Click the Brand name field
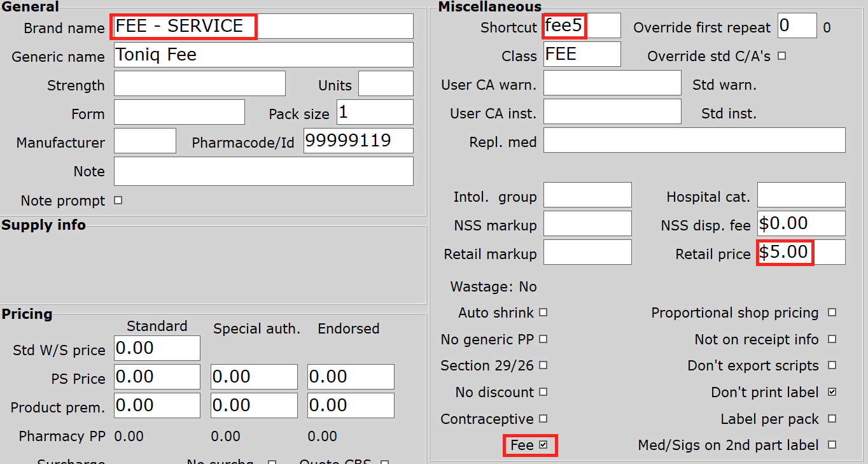Image resolution: width=868 pixels, height=464 pixels. pyautogui.click(x=263, y=26)
